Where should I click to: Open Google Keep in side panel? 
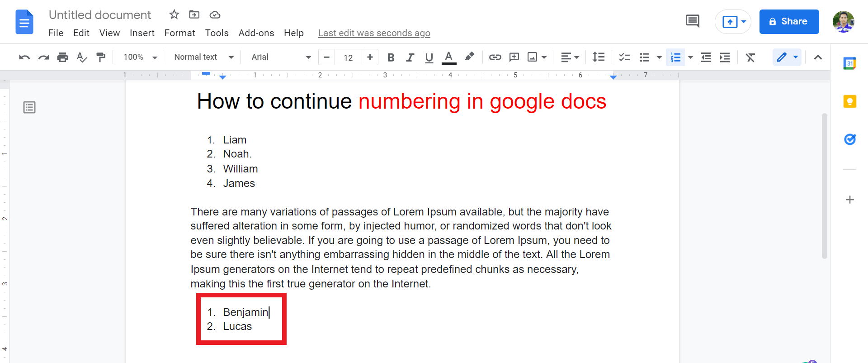coord(849,101)
